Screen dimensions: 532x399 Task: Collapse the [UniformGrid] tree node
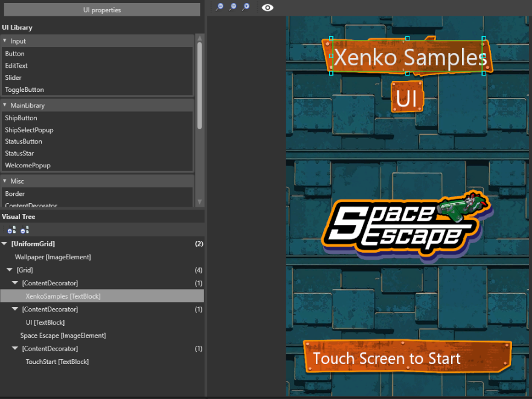pyautogui.click(x=5, y=244)
